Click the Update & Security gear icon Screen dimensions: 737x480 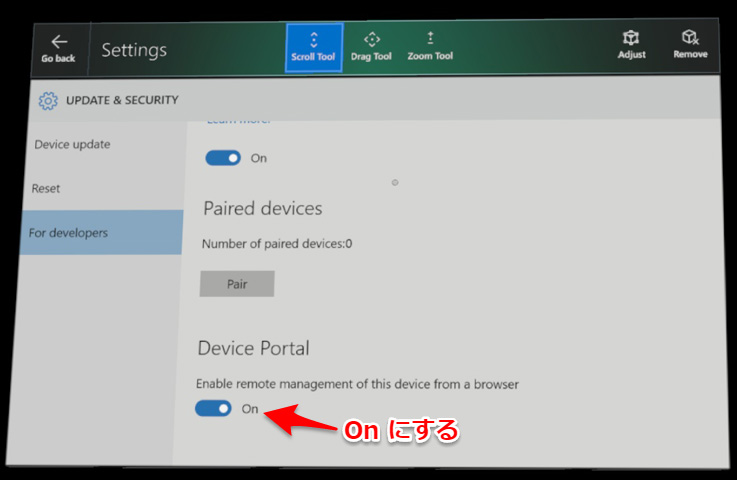tap(48, 101)
